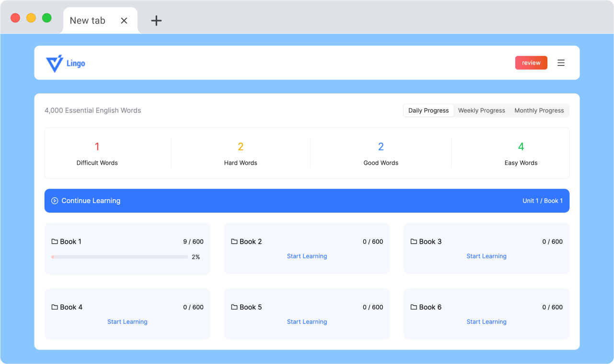Click the Lingo logo icon
The width and height of the screenshot is (614, 364).
click(54, 63)
